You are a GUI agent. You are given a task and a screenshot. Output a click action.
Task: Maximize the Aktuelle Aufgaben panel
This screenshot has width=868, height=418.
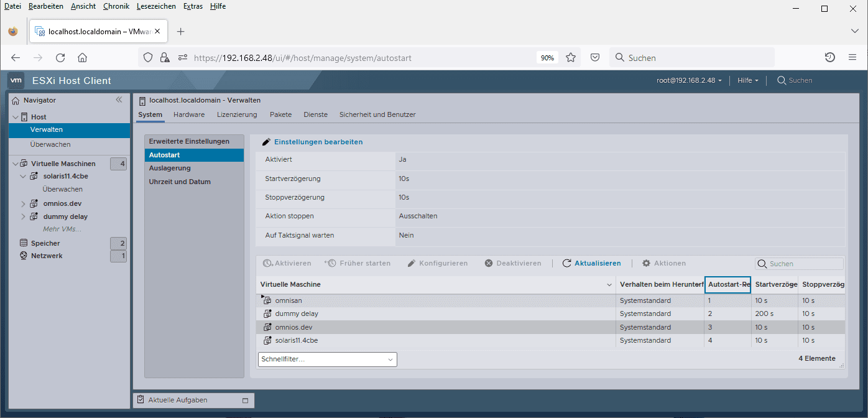pos(244,400)
